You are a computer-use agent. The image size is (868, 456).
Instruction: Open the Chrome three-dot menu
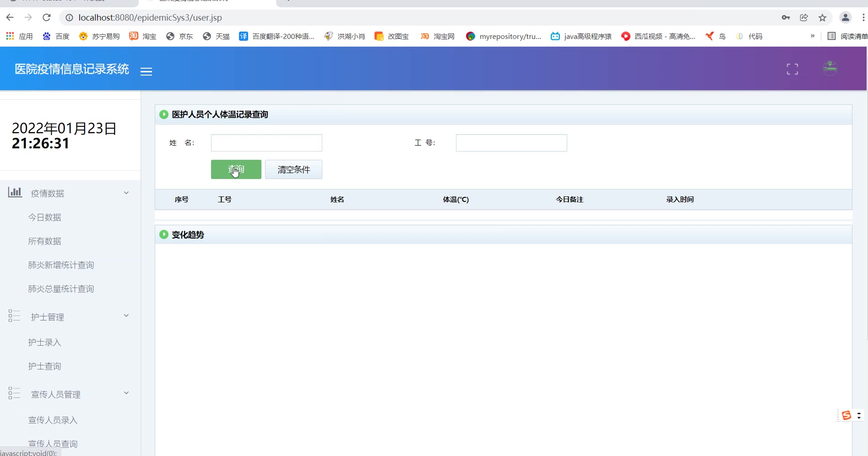click(863, 17)
